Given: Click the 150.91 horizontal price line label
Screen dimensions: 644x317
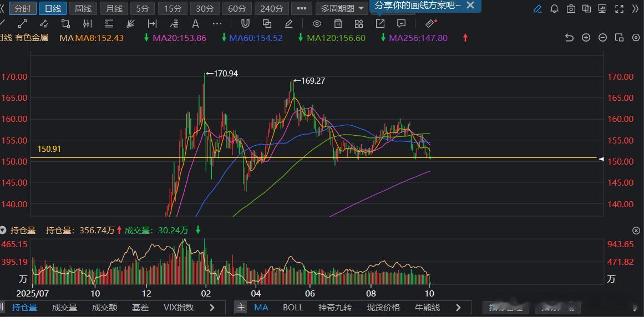Looking at the screenshot, I should click(x=49, y=149).
